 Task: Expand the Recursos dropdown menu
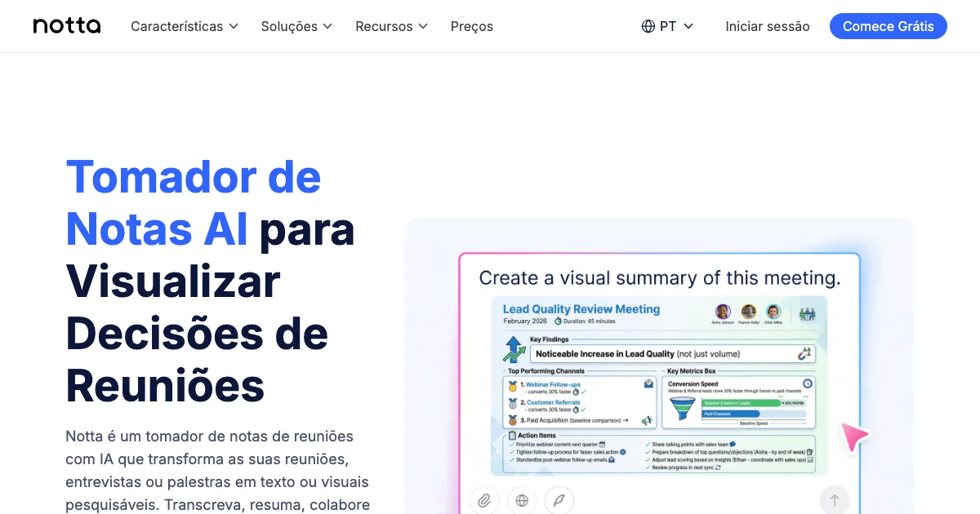(x=391, y=26)
